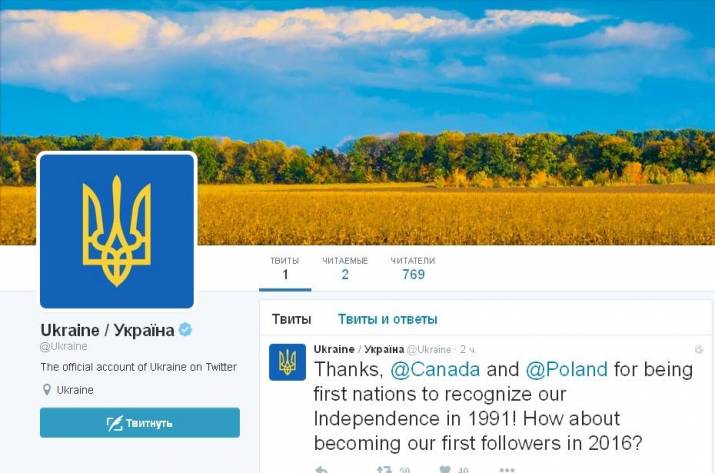Click the @Ukraine handle under the profile name
The width and height of the screenshot is (715, 473).
click(x=64, y=346)
